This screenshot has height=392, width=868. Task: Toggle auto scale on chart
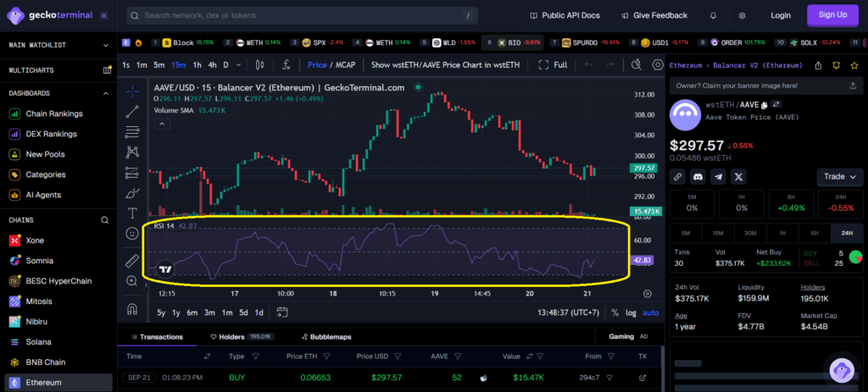coord(650,312)
